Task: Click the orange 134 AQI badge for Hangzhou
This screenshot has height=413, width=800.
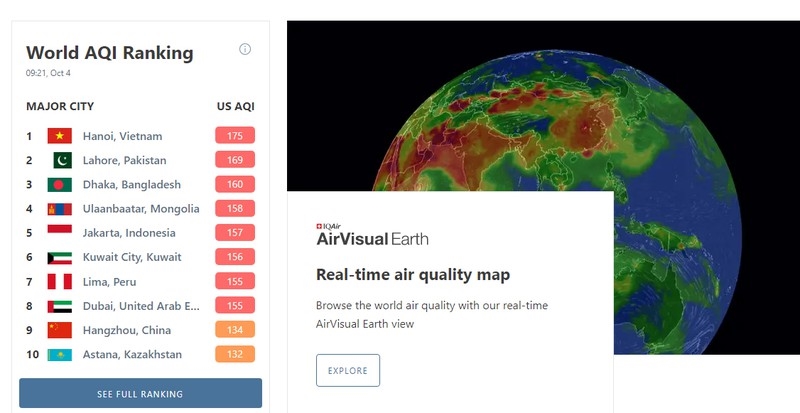Action: tap(235, 330)
